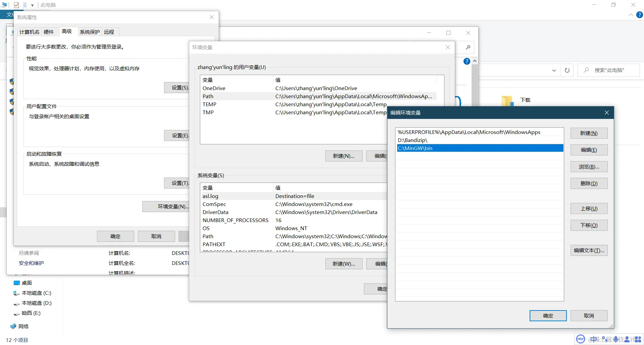This screenshot has height=345, width=644.
Task: Select the D:\Bandizip\ path entry
Action: (480, 140)
